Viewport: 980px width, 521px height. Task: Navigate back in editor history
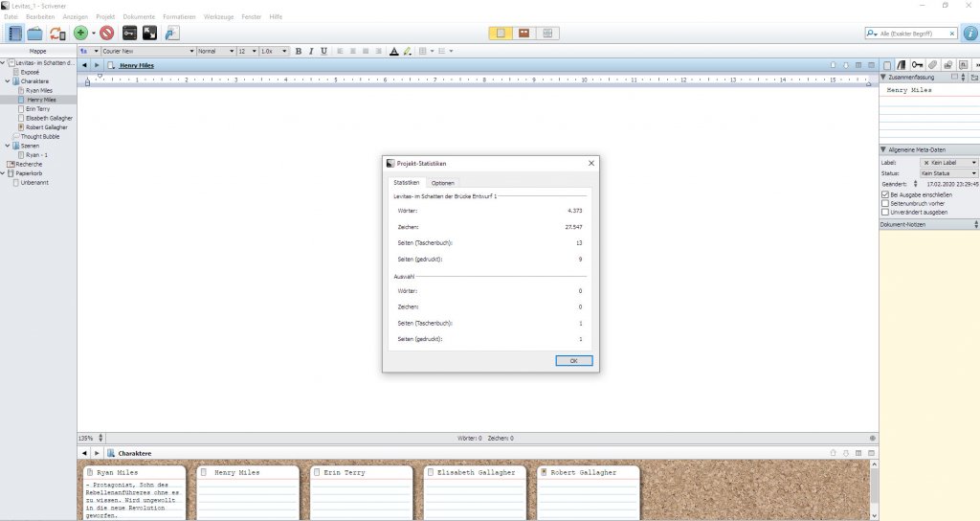click(84, 65)
